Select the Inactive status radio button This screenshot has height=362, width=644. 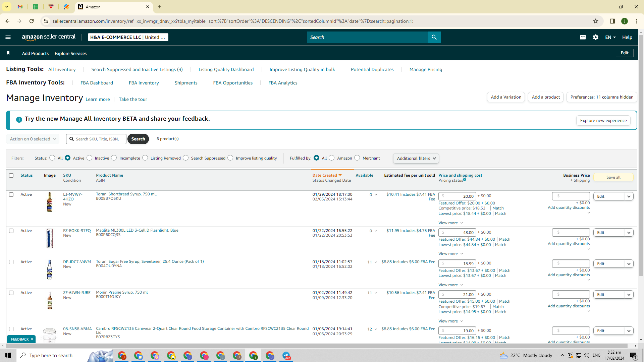point(90,158)
